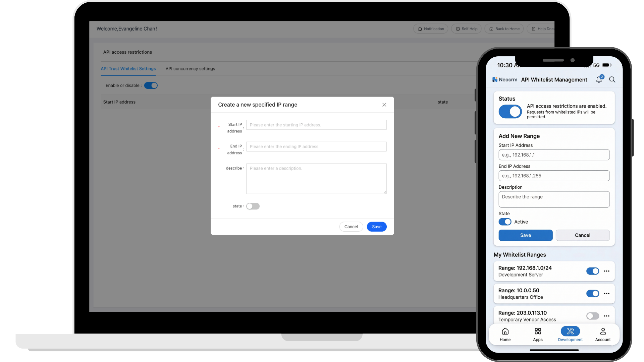Disable API access restrictions Status toggle

510,112
